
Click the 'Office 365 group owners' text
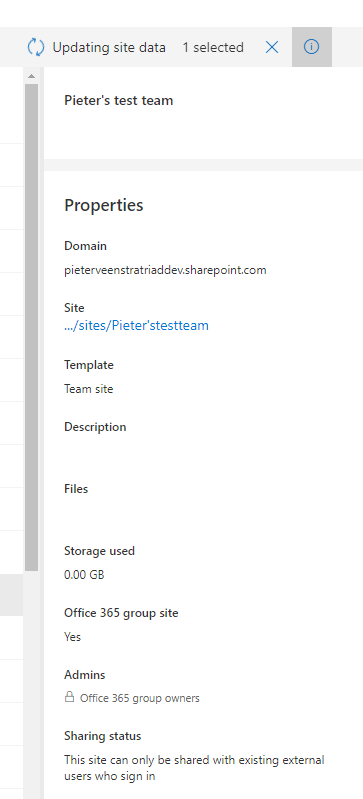(140, 698)
